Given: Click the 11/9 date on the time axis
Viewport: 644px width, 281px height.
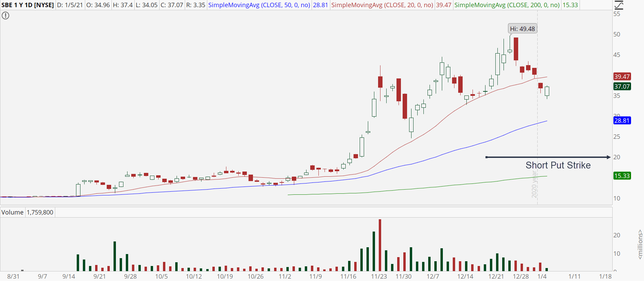Looking at the screenshot, I should 316,276.
